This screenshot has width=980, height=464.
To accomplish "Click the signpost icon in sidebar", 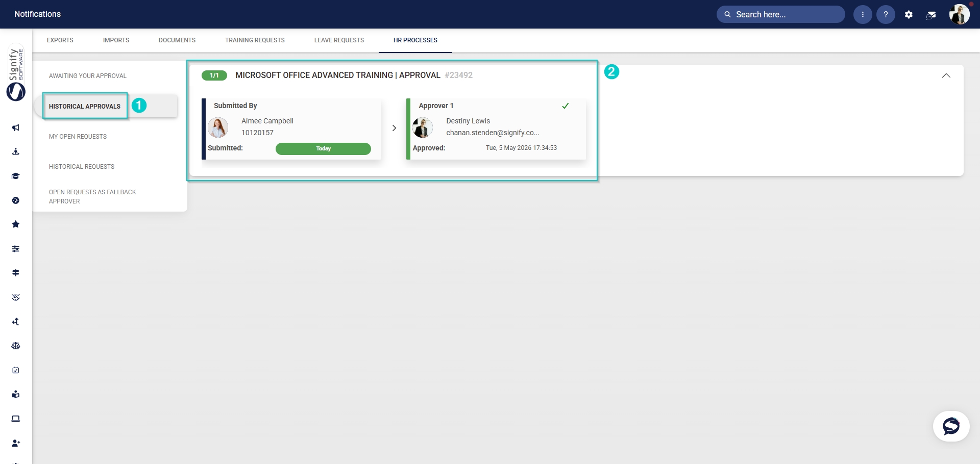I will pyautogui.click(x=16, y=273).
